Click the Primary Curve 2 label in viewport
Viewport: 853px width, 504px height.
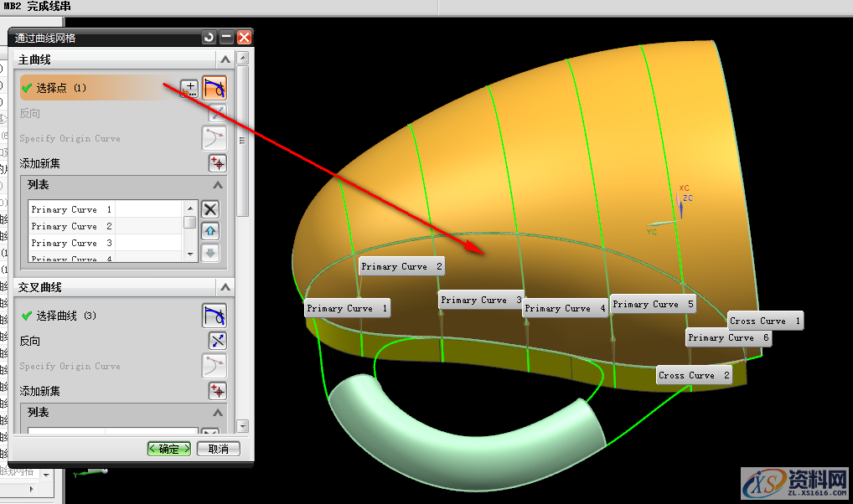tap(401, 266)
